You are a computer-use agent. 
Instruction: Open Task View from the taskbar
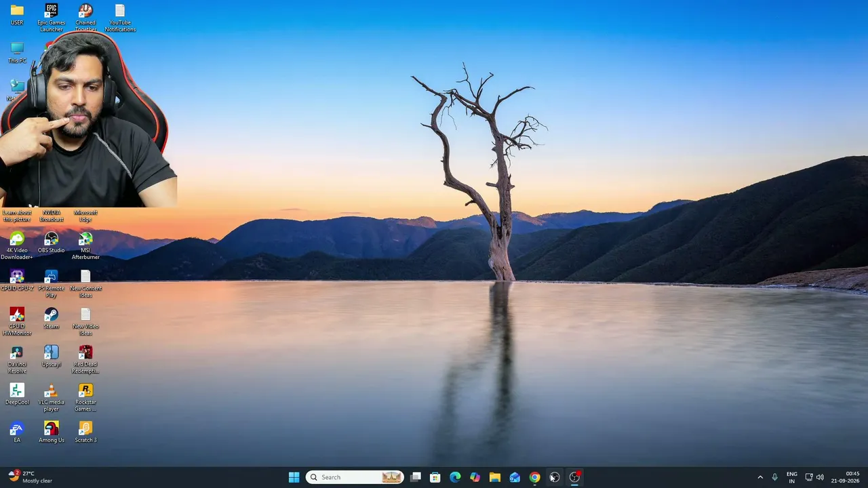(416, 477)
